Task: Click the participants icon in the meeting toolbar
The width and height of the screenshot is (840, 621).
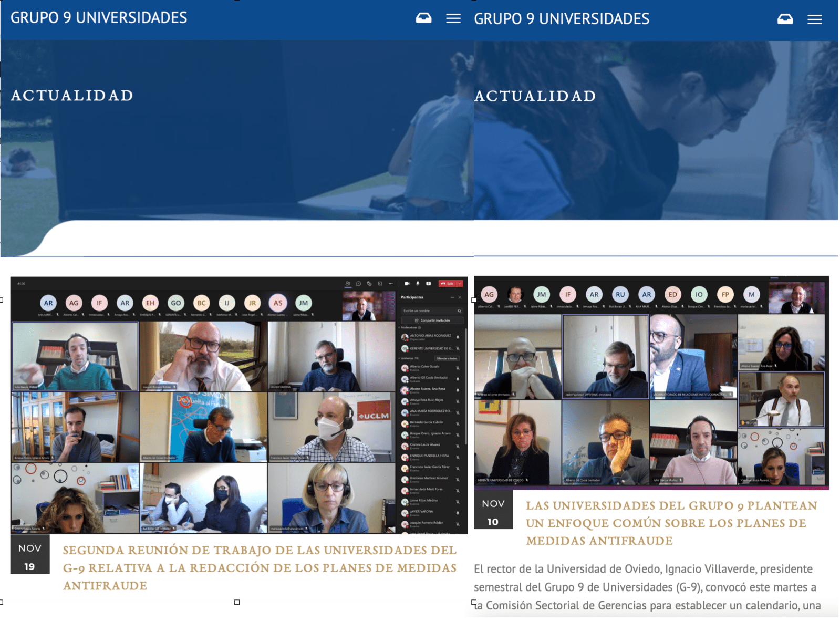Action: [x=348, y=284]
